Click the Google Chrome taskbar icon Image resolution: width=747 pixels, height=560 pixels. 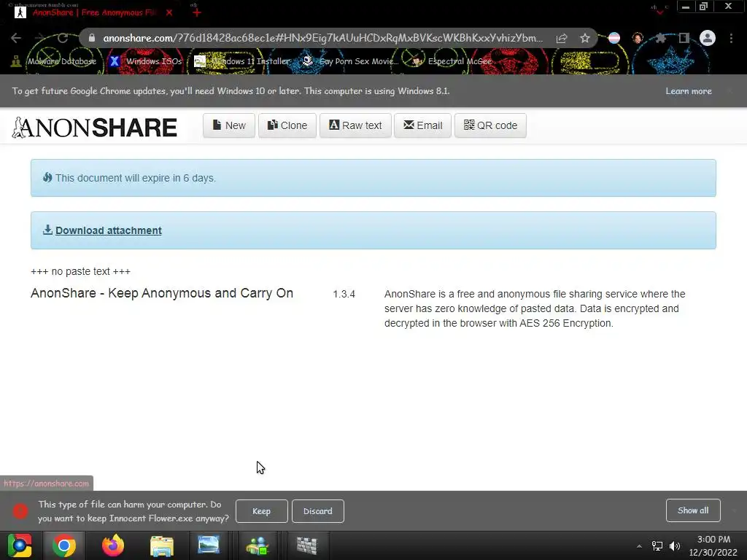coord(64,545)
